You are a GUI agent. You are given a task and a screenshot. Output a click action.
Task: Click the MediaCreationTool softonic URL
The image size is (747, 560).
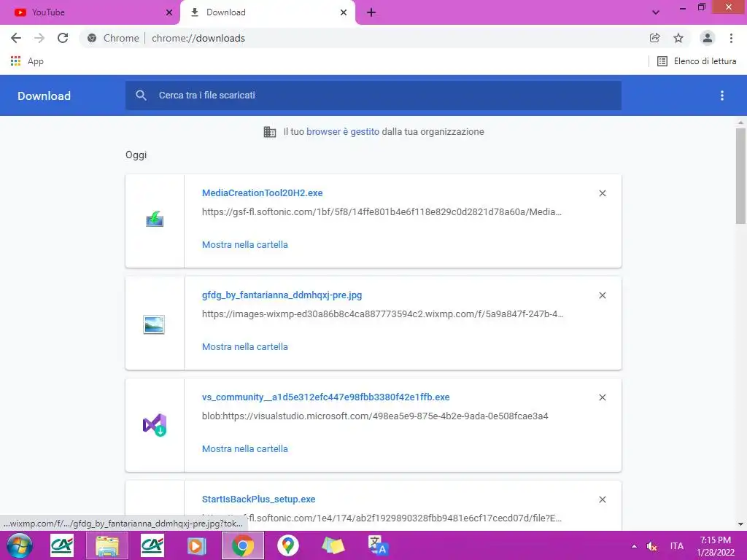point(382,212)
